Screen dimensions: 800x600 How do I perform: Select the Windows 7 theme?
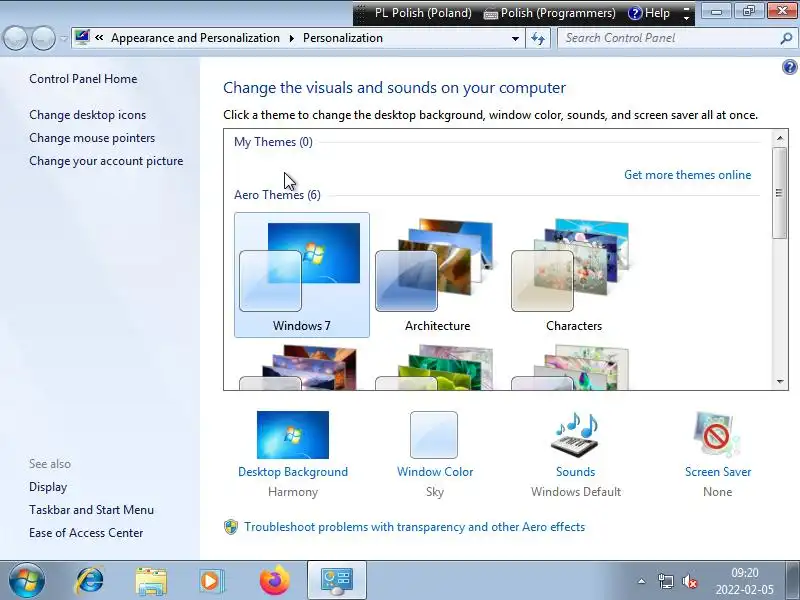pos(302,275)
